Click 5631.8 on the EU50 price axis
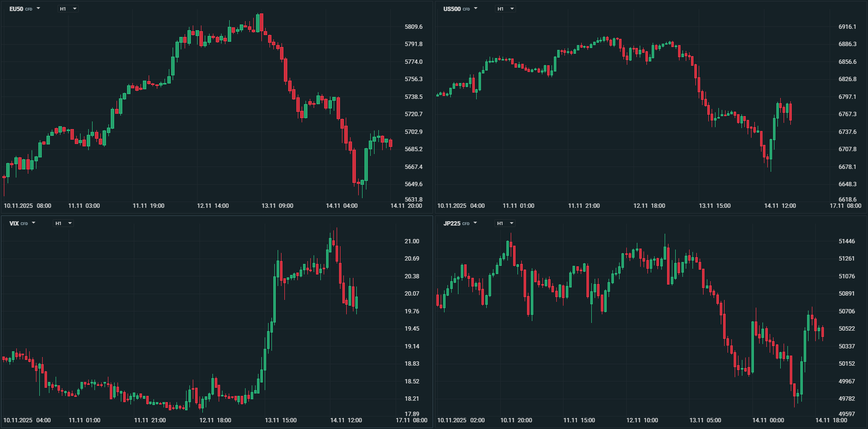Image resolution: width=868 pixels, height=429 pixels. [413, 200]
